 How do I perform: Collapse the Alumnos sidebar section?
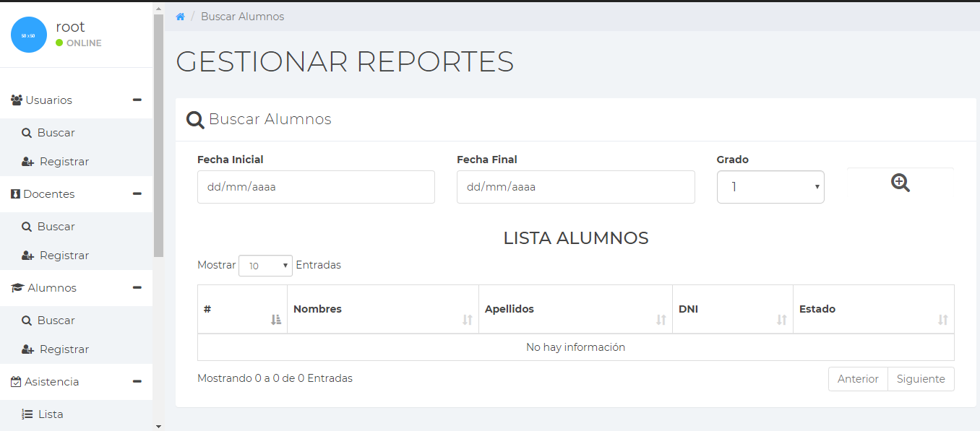[137, 288]
